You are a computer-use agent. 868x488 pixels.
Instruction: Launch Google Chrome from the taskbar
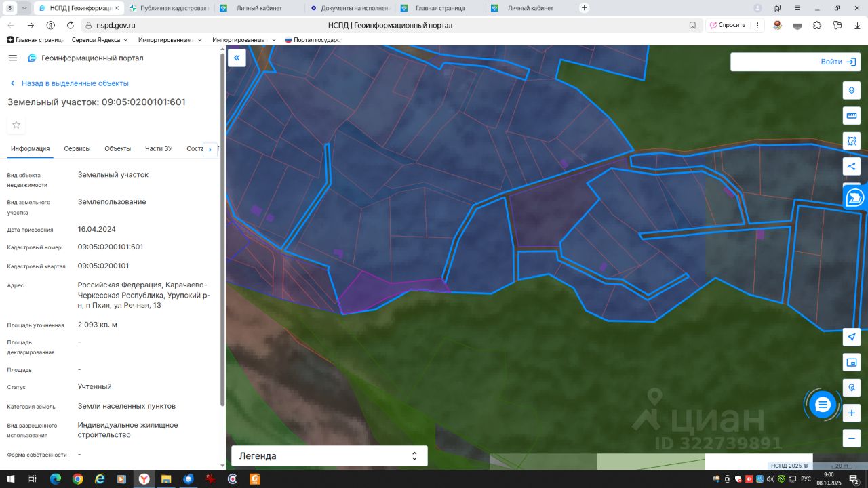point(78,479)
